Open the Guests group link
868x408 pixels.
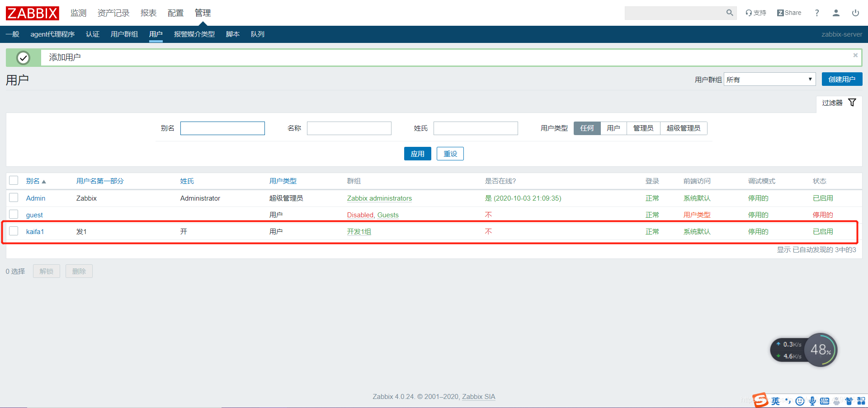click(x=388, y=215)
